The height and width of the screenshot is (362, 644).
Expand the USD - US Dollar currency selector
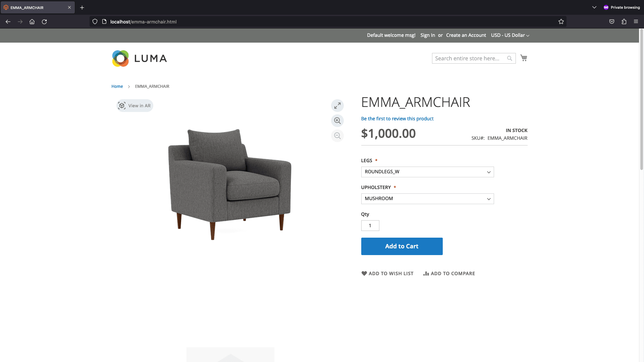pyautogui.click(x=509, y=35)
